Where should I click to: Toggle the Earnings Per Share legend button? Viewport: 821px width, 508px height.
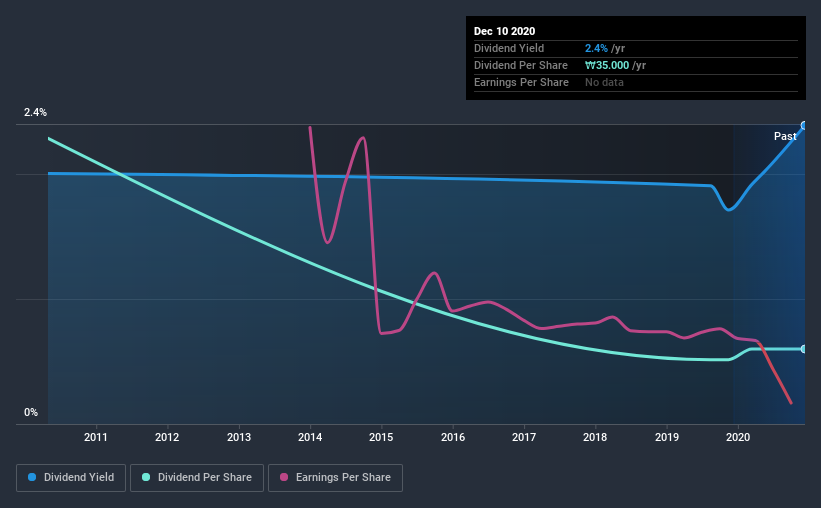[335, 478]
